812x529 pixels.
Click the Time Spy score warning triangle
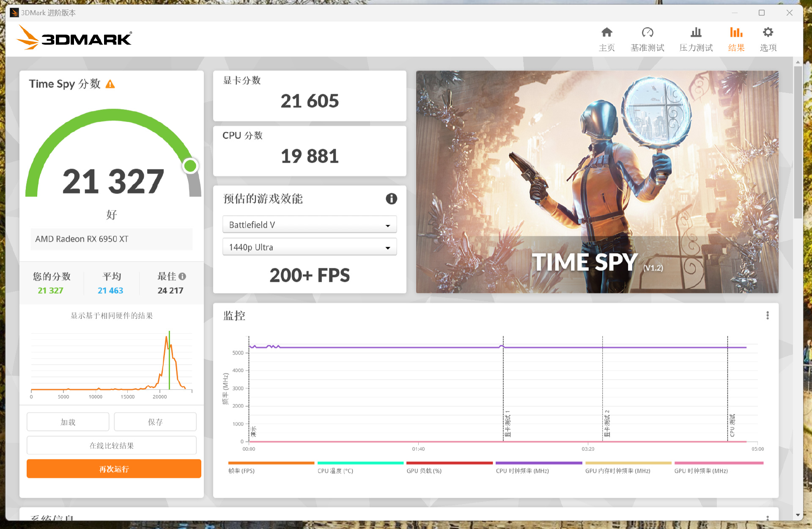click(110, 84)
